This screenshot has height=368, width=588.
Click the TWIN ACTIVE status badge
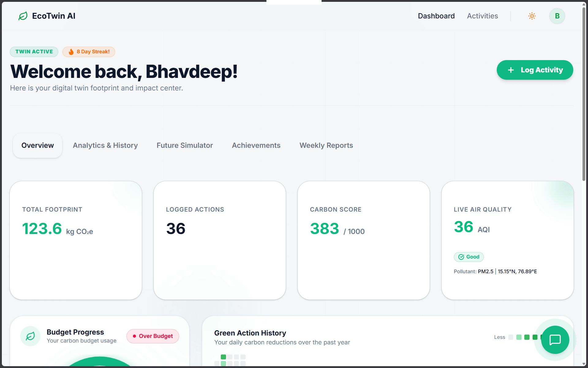click(x=34, y=52)
